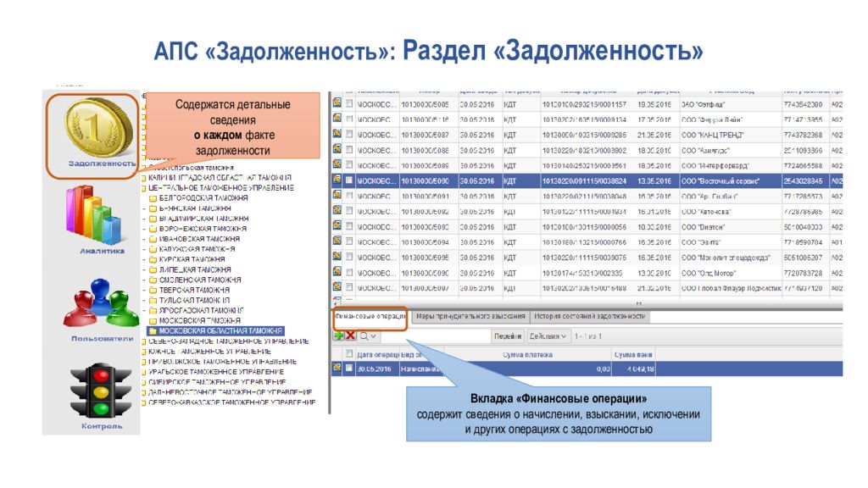Expand the ВОРОНЕЖСКАЯ ТАМОЖНЯ tree node
Image resolution: width=868 pixels, height=488 pixels.
[144, 229]
